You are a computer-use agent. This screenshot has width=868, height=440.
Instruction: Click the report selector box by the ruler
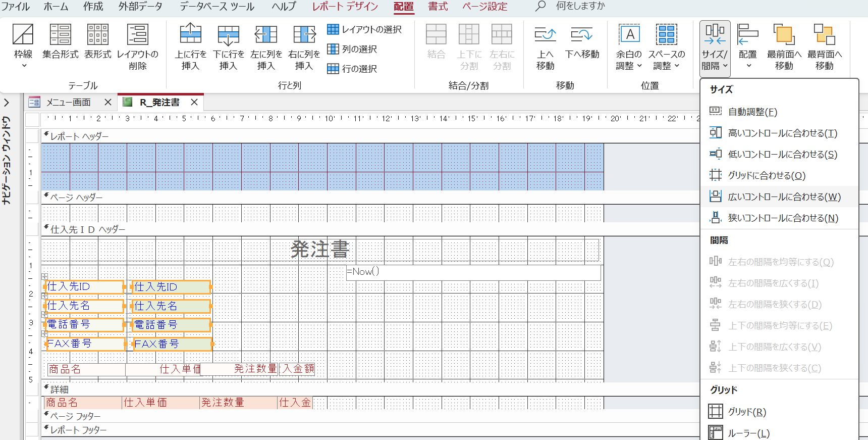(33, 119)
